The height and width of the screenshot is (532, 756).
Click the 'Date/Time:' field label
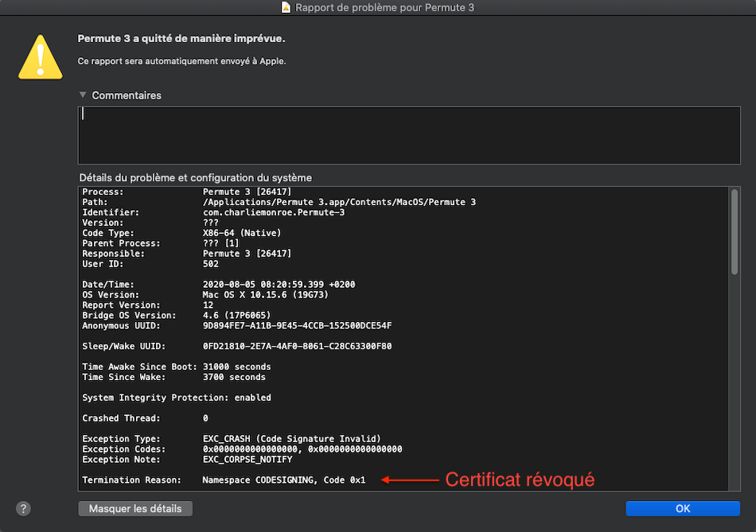(108, 285)
